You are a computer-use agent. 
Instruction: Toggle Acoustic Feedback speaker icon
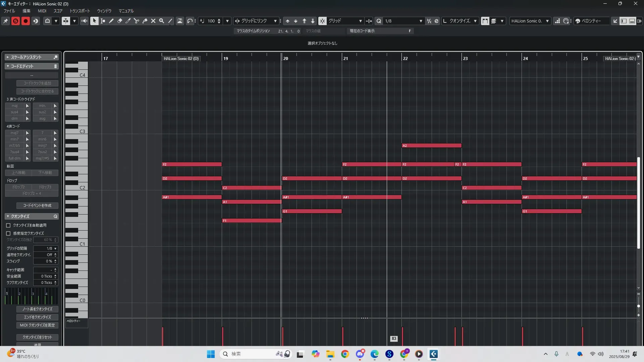[x=84, y=21]
